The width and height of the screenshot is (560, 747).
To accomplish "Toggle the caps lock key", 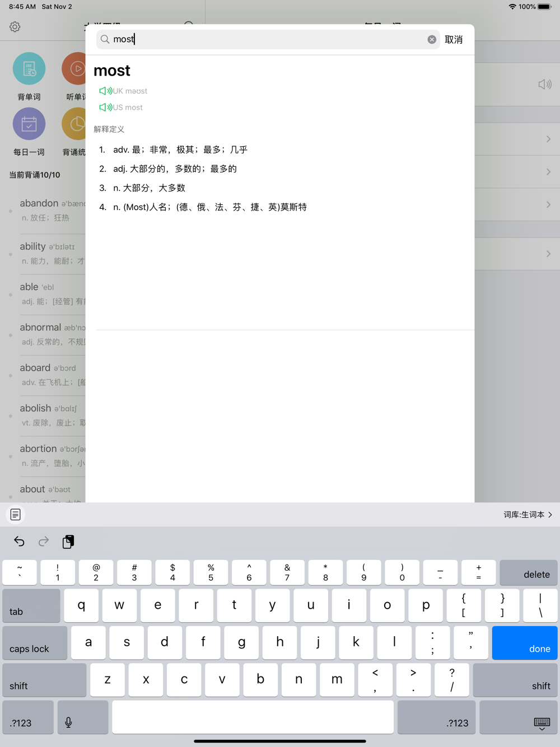I will point(35,643).
